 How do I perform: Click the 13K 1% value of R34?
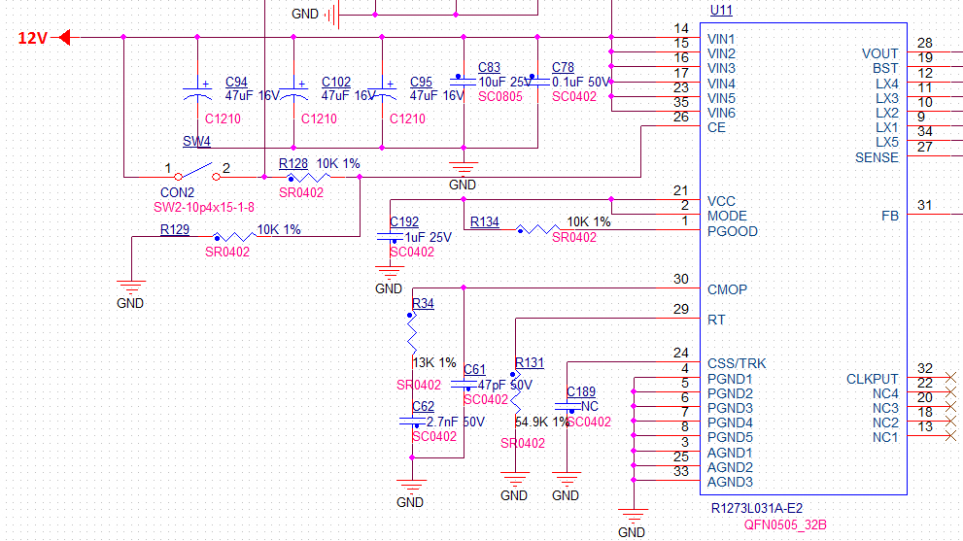[434, 363]
